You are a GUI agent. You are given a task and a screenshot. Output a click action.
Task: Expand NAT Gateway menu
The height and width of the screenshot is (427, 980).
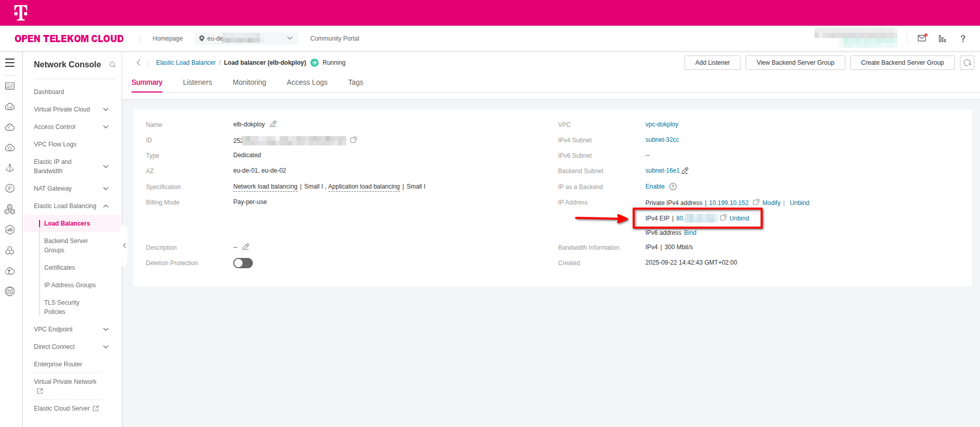(106, 189)
